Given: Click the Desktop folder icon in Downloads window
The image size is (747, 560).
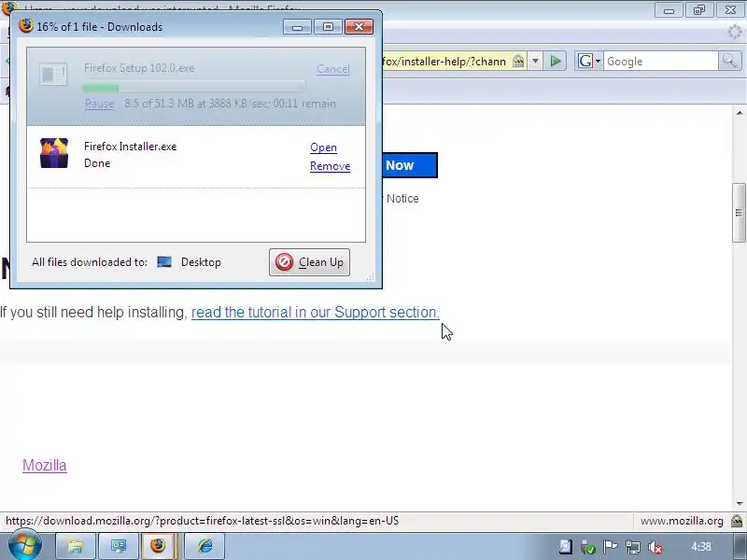Looking at the screenshot, I should [x=164, y=262].
